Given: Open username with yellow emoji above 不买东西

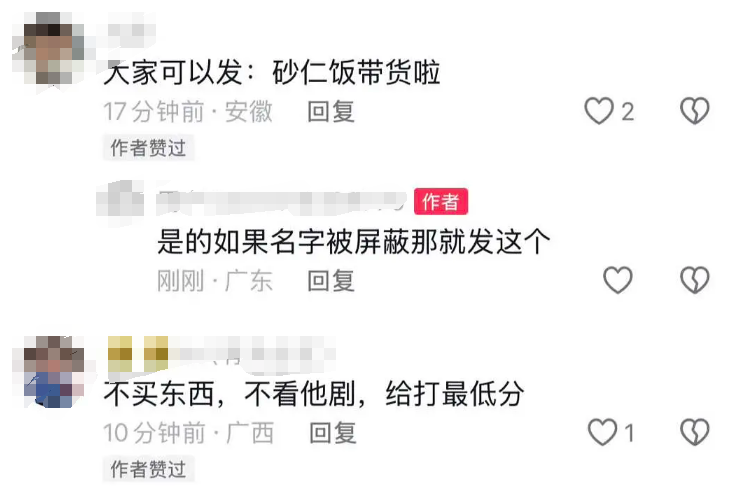Looking at the screenshot, I should 221,354.
